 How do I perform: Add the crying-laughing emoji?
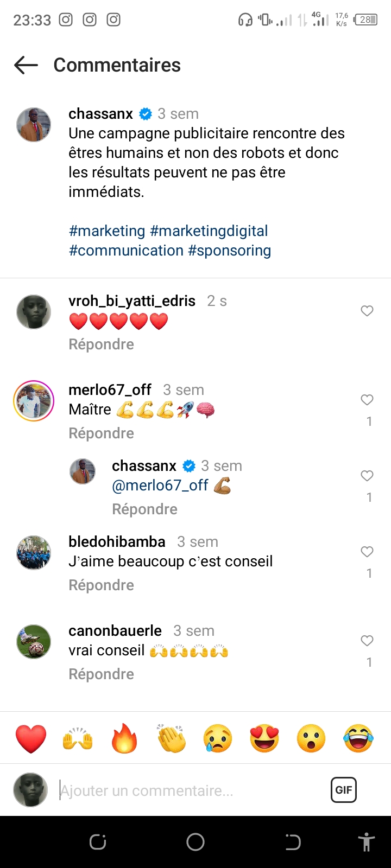coord(358,738)
